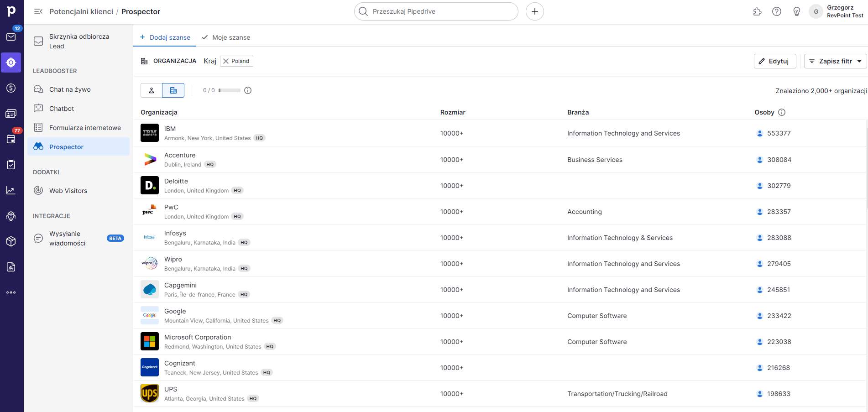Open the Documents icon in navigation bar
This screenshot has width=868, height=412.
[11, 267]
